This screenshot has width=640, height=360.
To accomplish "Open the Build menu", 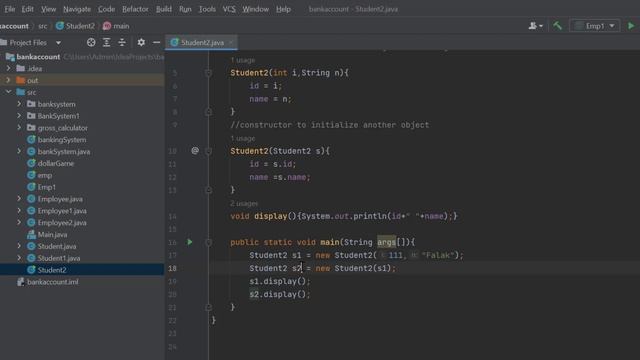I will (x=164, y=9).
